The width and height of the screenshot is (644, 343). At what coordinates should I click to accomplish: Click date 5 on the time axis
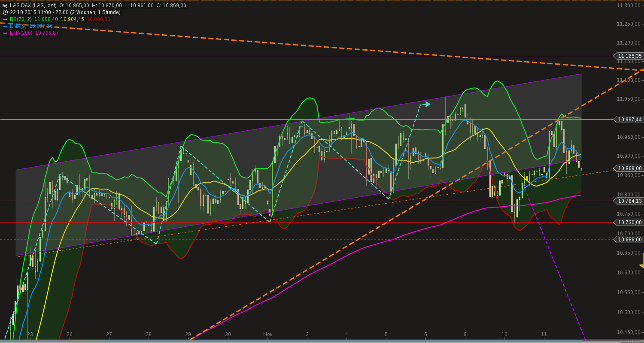[x=386, y=334]
